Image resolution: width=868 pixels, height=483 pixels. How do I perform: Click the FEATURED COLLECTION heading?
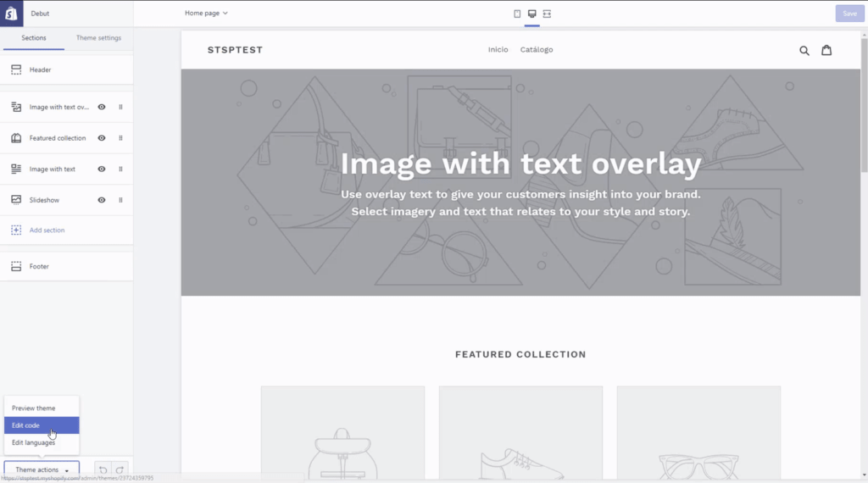pyautogui.click(x=520, y=355)
